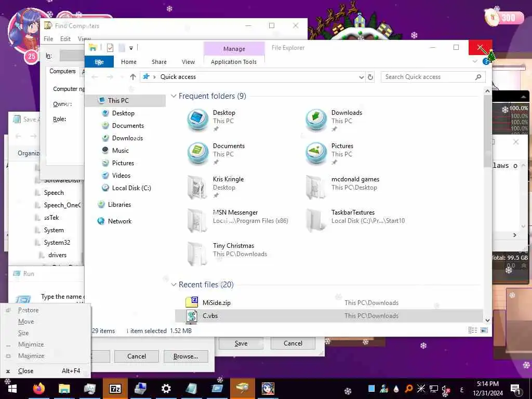Choose Minimize in the system context menu
Image resolution: width=532 pixels, height=399 pixels.
46,344
